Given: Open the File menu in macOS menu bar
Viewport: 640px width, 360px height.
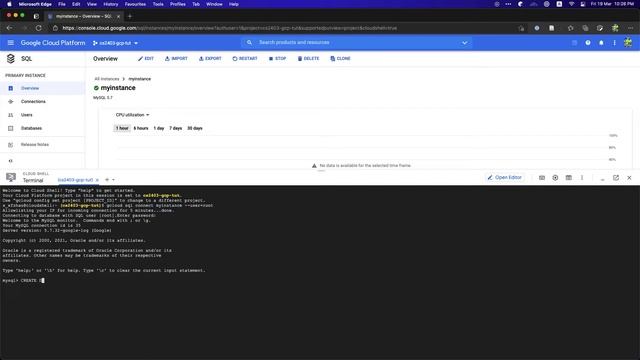Looking at the screenshot, I should [62, 4].
